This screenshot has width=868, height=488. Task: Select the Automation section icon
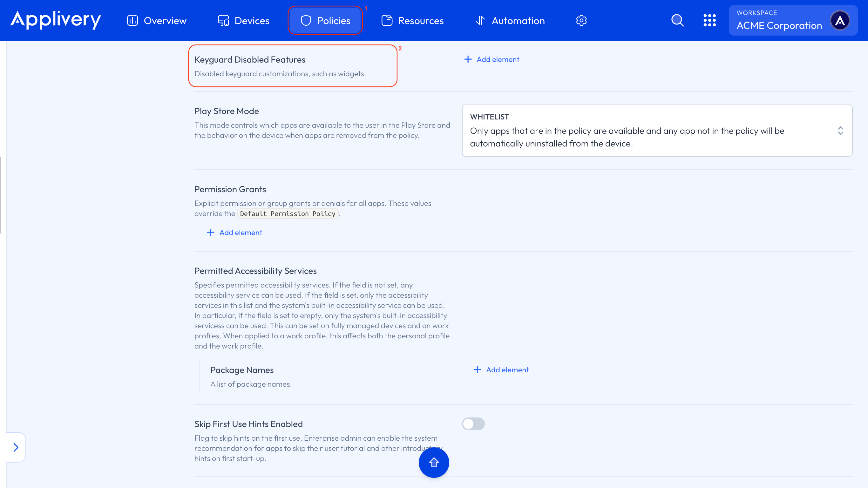[480, 20]
